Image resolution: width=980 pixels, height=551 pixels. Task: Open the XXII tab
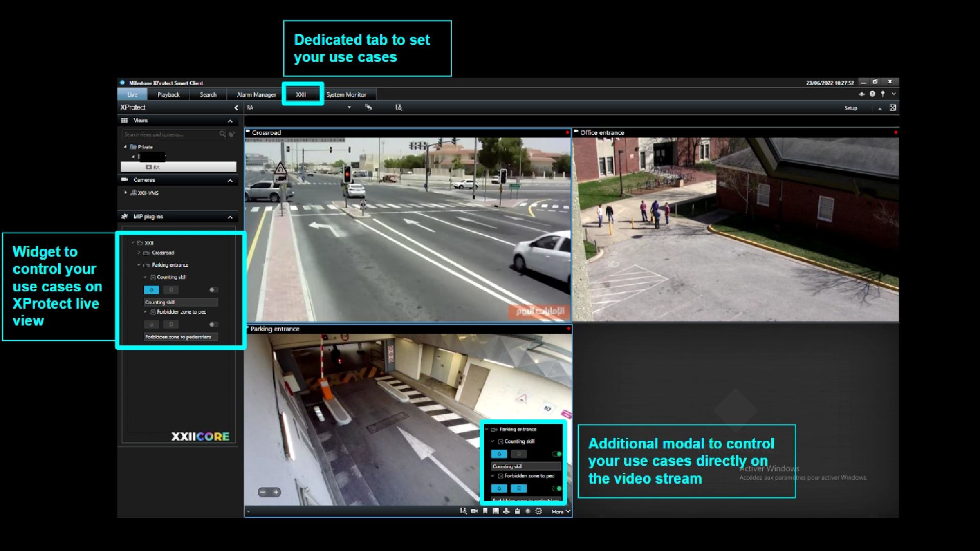[x=301, y=94]
